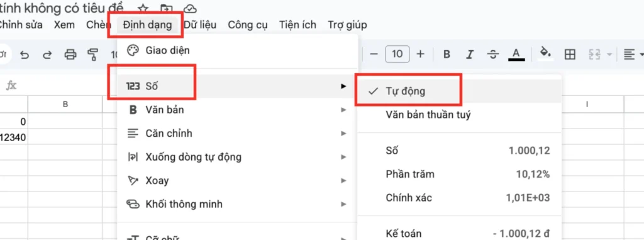Click the font size field showing 10

[x=397, y=54]
